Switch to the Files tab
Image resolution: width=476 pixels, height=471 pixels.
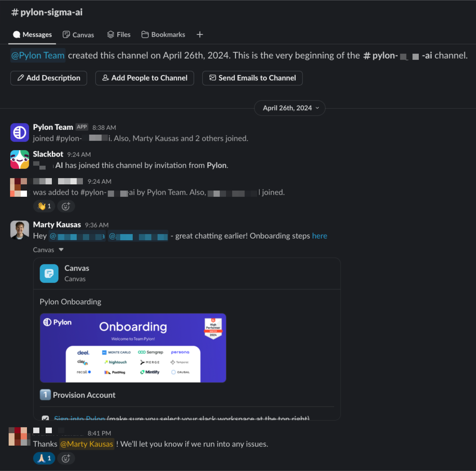pos(119,35)
